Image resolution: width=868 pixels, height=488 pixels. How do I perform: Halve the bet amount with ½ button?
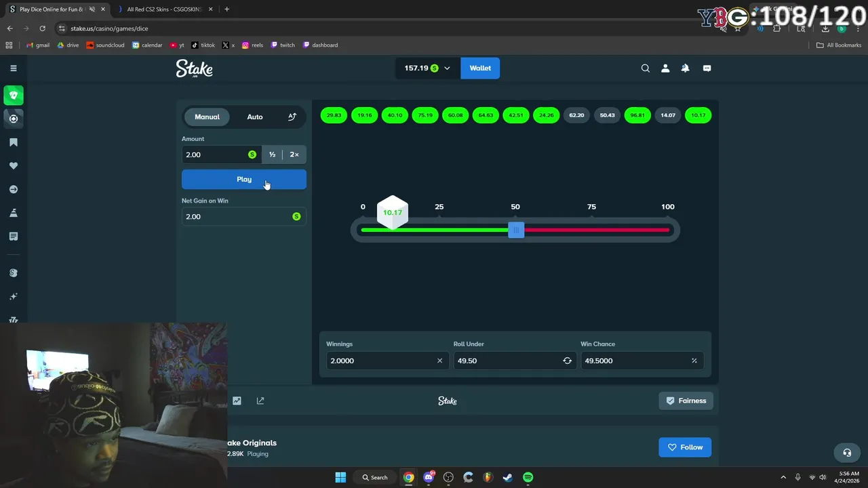click(272, 155)
